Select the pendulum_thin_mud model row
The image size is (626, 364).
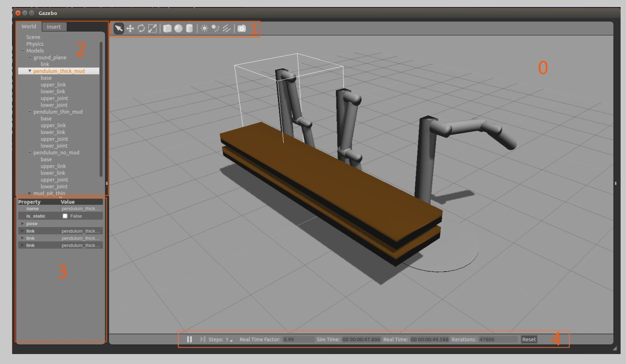click(x=58, y=112)
